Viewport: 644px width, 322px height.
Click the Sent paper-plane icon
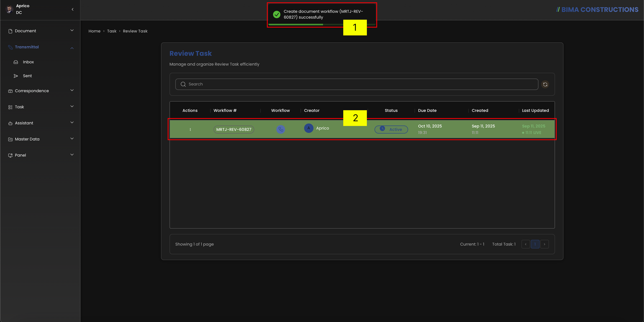point(16,76)
